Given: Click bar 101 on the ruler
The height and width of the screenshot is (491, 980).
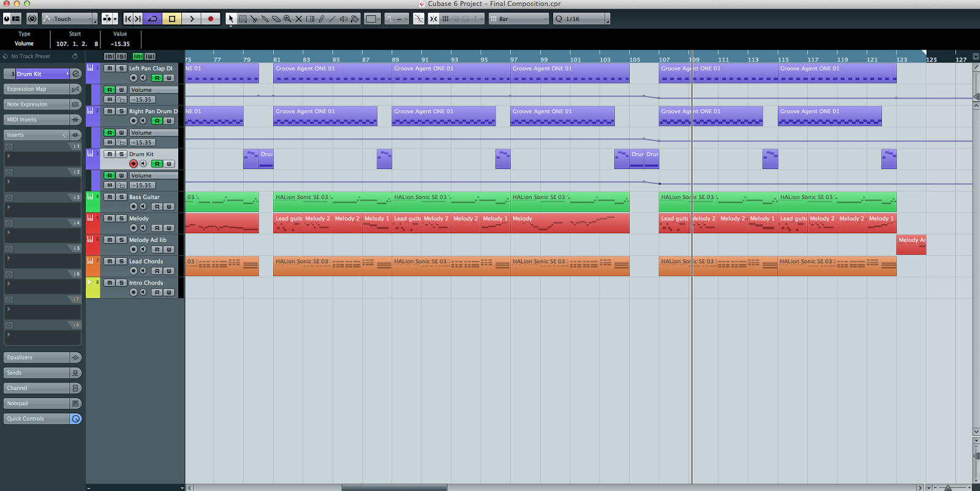Looking at the screenshot, I should (576, 59).
